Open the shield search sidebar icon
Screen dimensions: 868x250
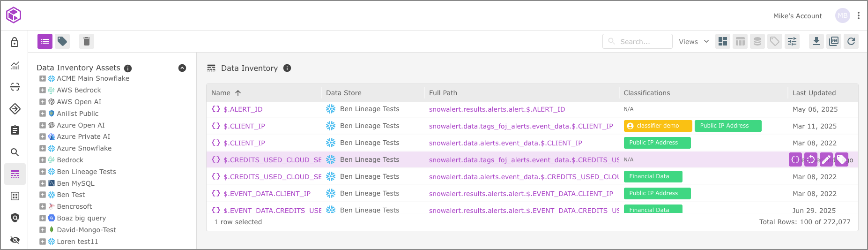click(x=15, y=218)
